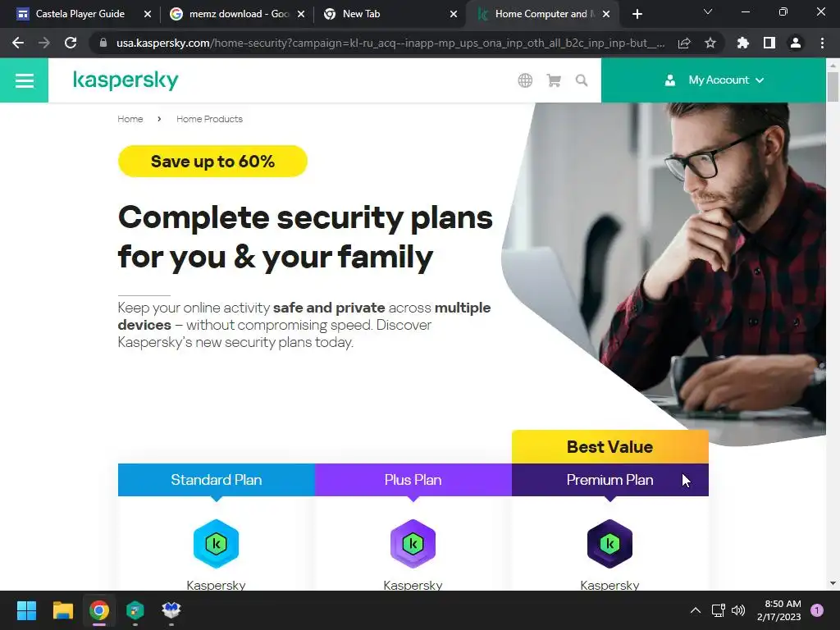Image resolution: width=840 pixels, height=630 pixels.
Task: Open Chrome extensions puzzle icon
Action: pyautogui.click(x=742, y=43)
